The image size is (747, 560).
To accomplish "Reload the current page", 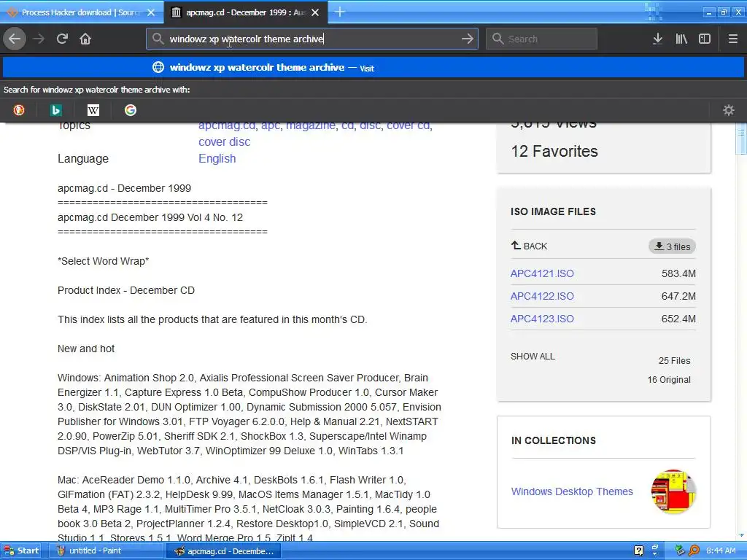I will pyautogui.click(x=62, y=39).
